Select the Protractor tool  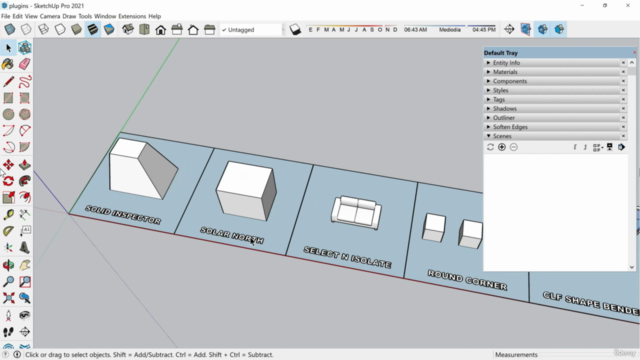tap(8, 231)
